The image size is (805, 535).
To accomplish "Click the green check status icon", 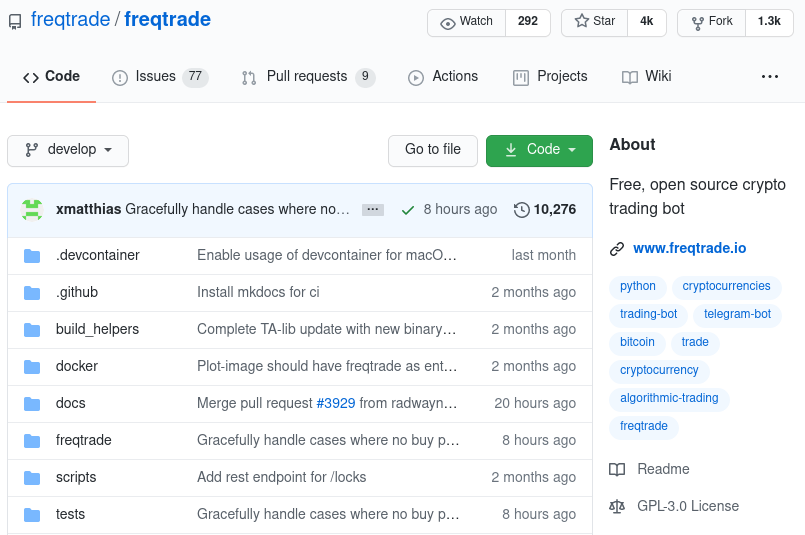I will pos(408,210).
